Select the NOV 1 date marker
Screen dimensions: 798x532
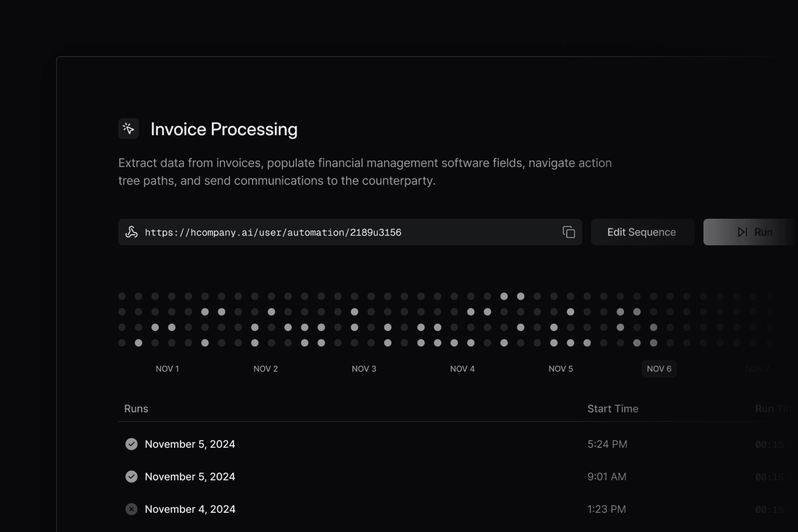167,369
